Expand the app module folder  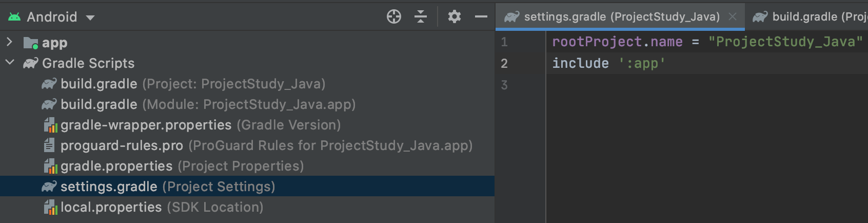[9, 42]
